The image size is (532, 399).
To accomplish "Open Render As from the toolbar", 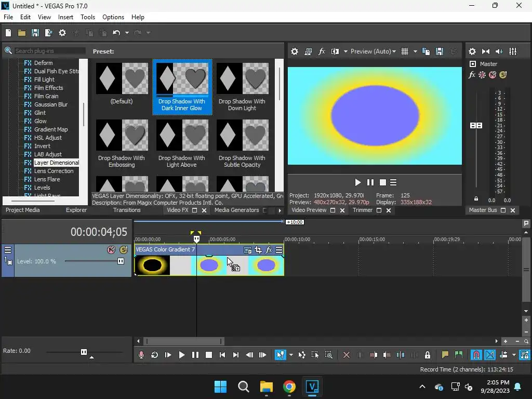I will pos(49,33).
